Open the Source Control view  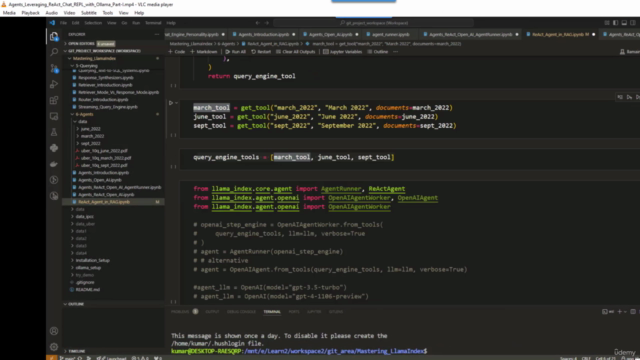(54, 68)
